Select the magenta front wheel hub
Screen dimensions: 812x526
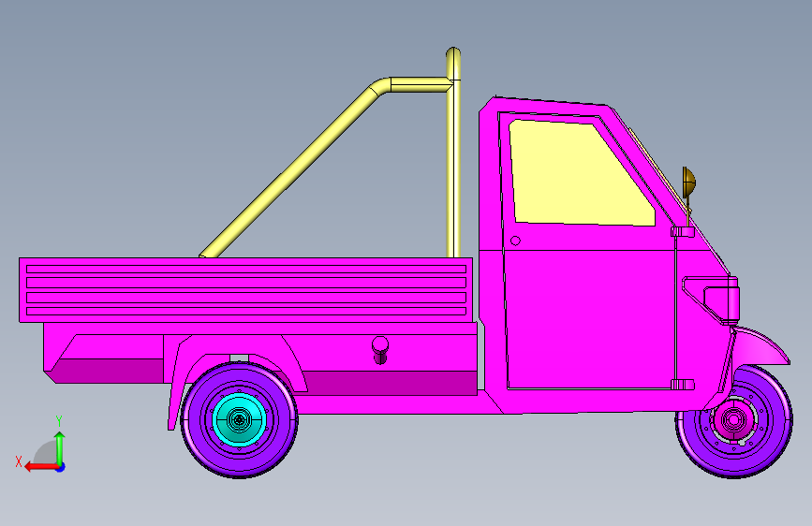pyautogui.click(x=733, y=419)
